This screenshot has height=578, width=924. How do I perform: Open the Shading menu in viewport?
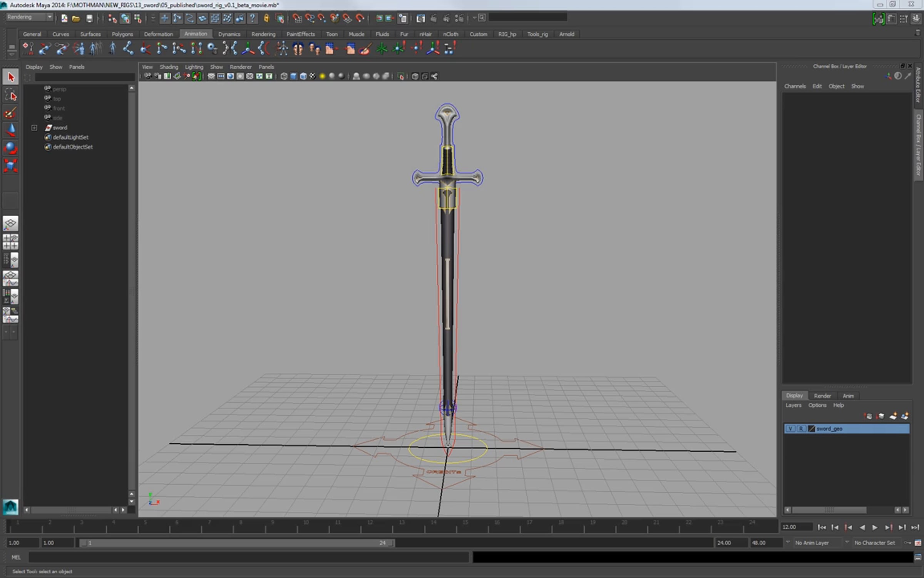click(x=169, y=67)
